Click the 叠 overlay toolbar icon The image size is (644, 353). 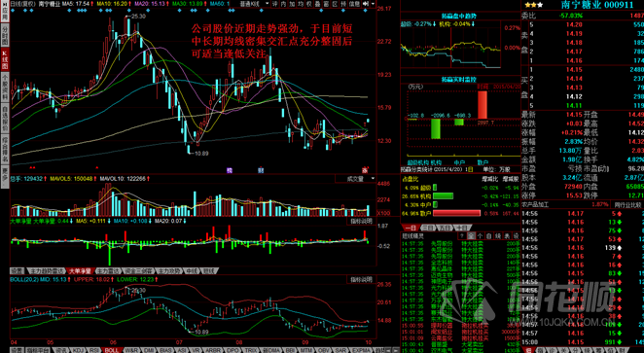[x=317, y=4]
